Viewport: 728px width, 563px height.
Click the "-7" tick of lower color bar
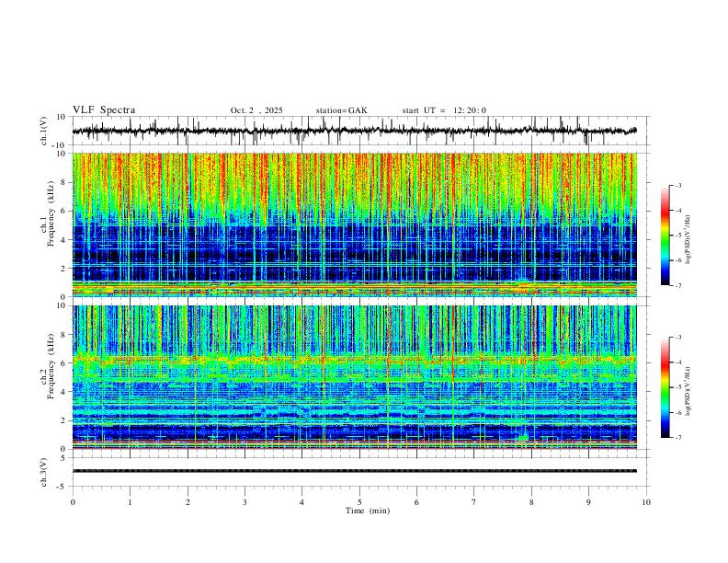[678, 437]
